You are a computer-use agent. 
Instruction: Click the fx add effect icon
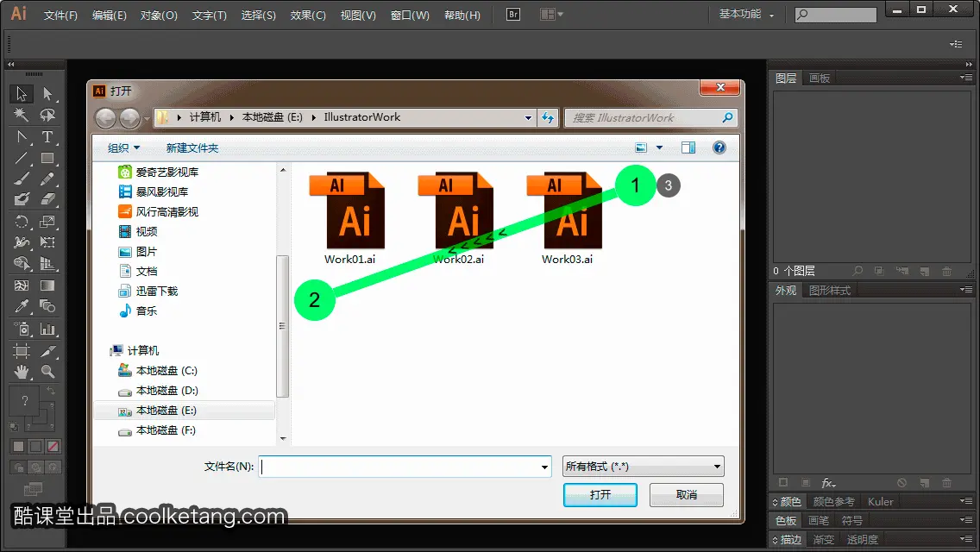point(828,483)
